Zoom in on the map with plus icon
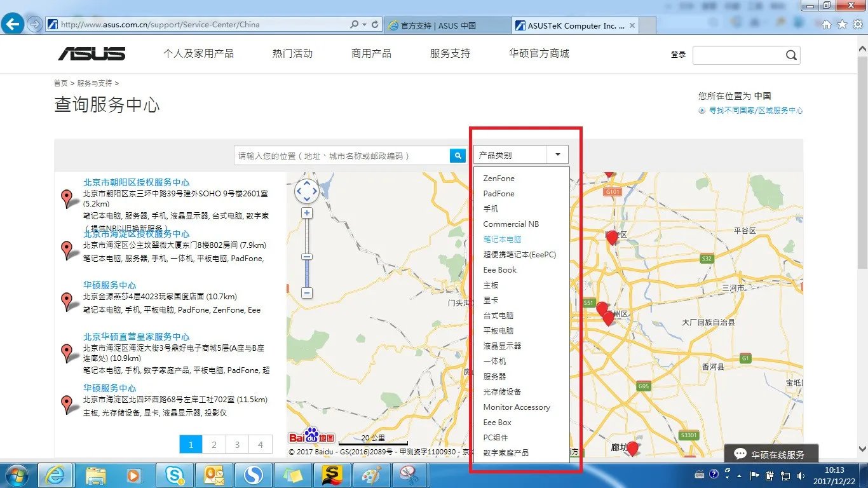Viewport: 868px width, 488px height. point(307,212)
